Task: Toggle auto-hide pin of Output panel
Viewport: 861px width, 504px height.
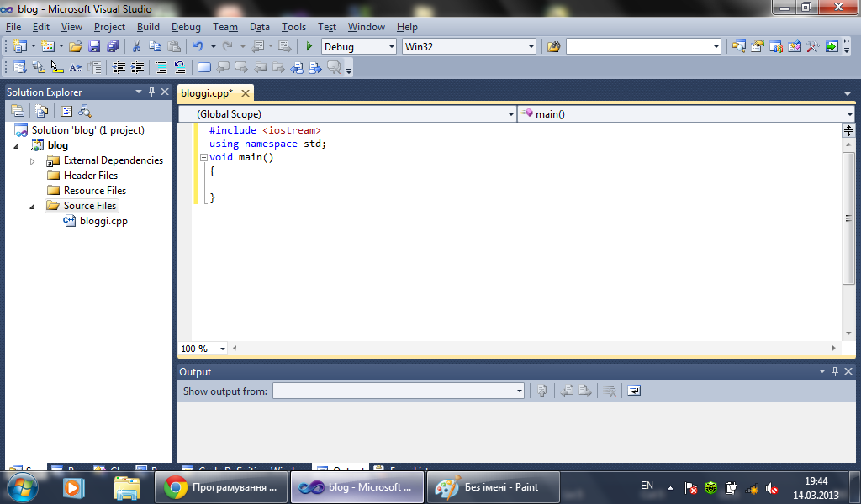Action: point(835,371)
